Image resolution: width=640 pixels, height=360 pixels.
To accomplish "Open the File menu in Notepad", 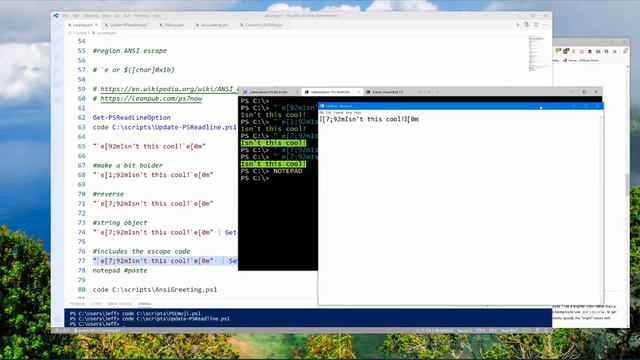I will pyautogui.click(x=321, y=112).
